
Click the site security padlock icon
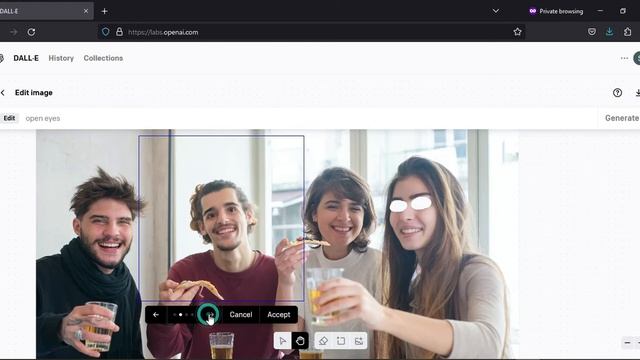119,32
